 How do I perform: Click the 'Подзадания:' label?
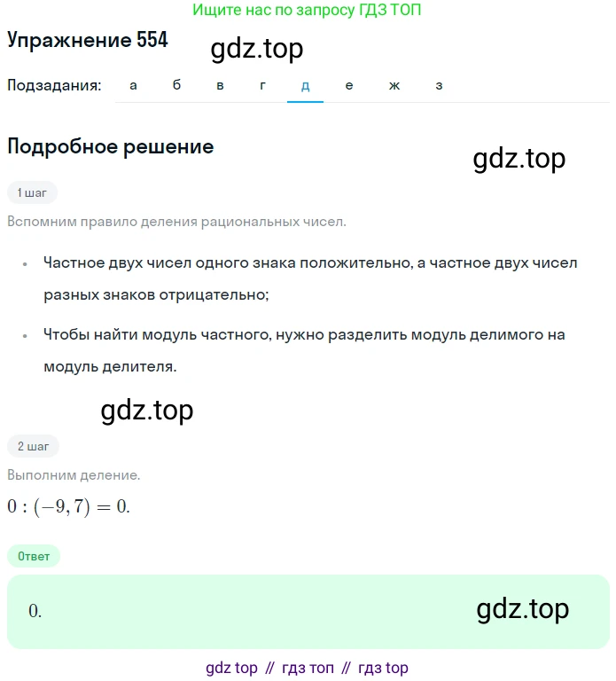[x=54, y=85]
